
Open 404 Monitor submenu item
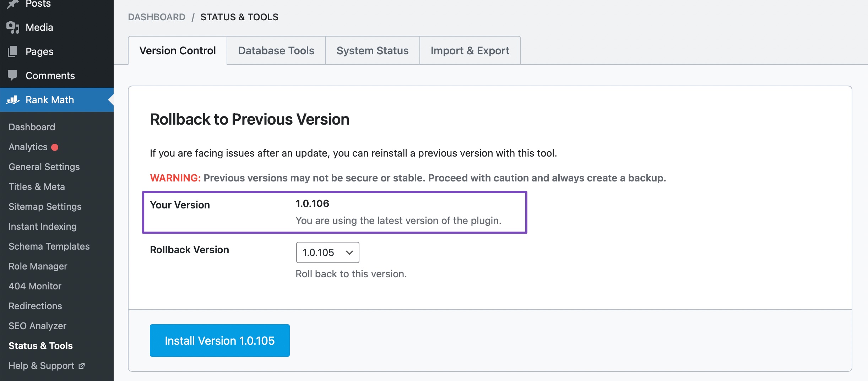[x=35, y=286]
